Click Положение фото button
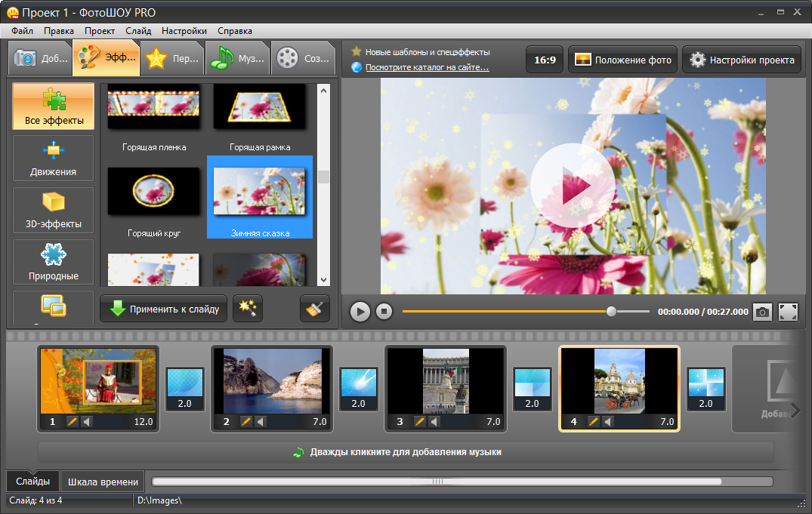Screen dimensions: 812x514 tap(623, 60)
